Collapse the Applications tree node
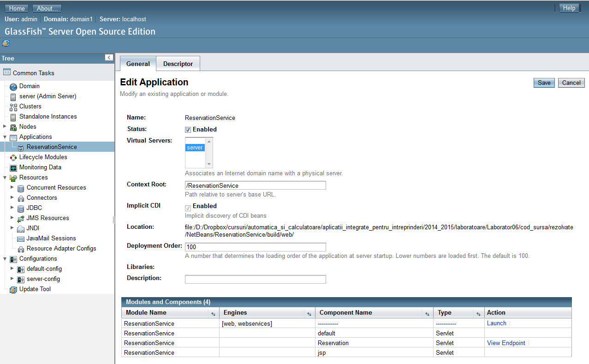 coord(5,137)
